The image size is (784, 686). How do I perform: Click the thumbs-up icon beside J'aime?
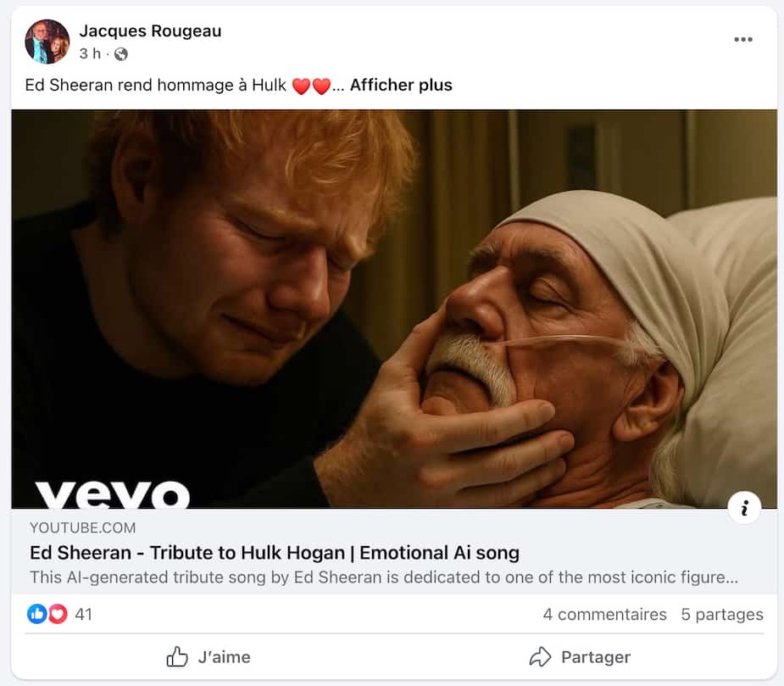pyautogui.click(x=177, y=656)
